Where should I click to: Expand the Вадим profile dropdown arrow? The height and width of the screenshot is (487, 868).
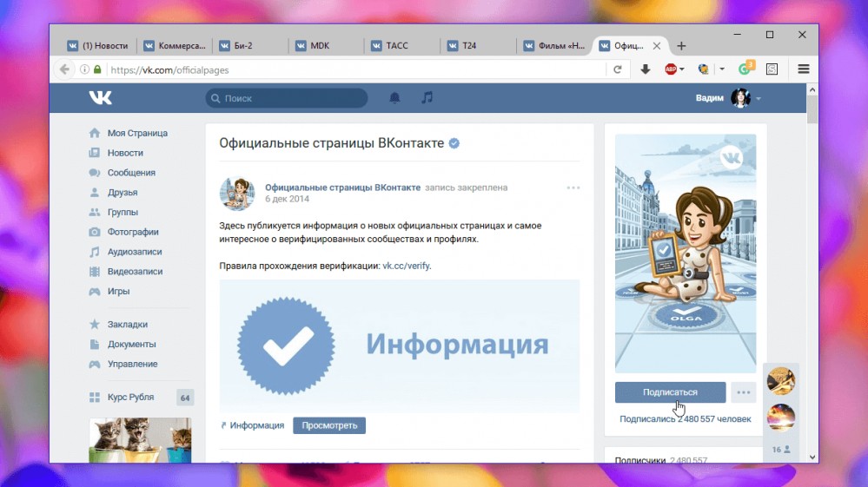pos(759,98)
